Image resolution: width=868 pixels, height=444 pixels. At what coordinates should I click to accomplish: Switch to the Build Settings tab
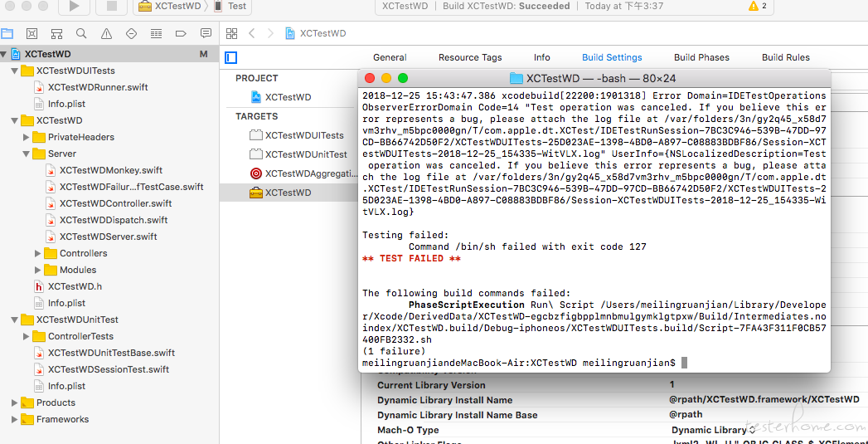(x=612, y=57)
